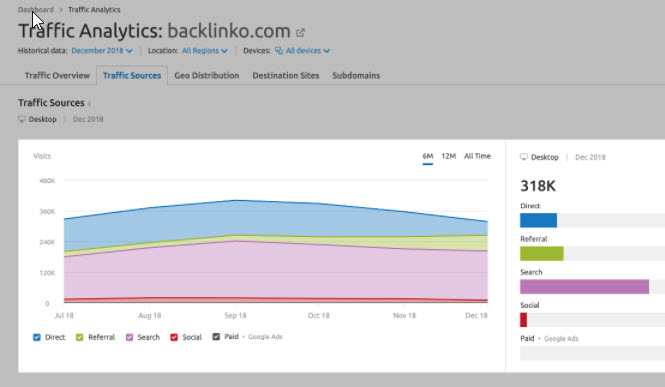Select the All Time range

point(477,156)
